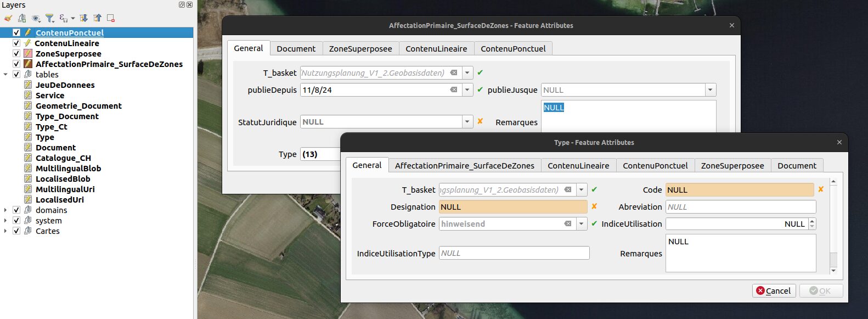This screenshot has height=319, width=868.
Task: Click the Add Group icon
Action: [x=22, y=18]
